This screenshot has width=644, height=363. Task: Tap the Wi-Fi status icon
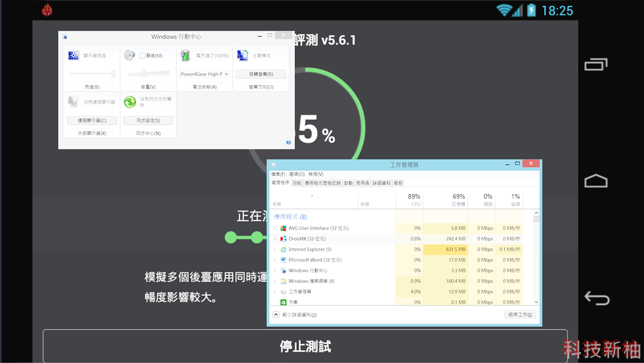(x=504, y=10)
